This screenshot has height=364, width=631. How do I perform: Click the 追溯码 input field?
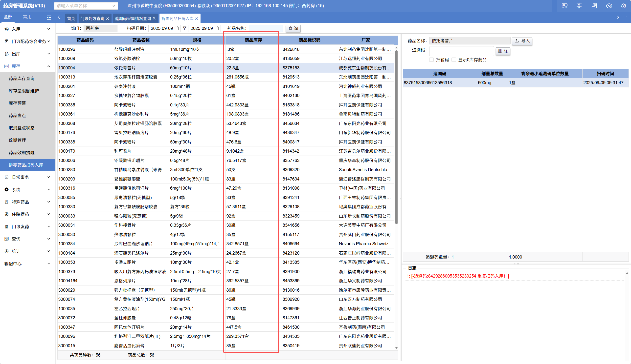(461, 51)
